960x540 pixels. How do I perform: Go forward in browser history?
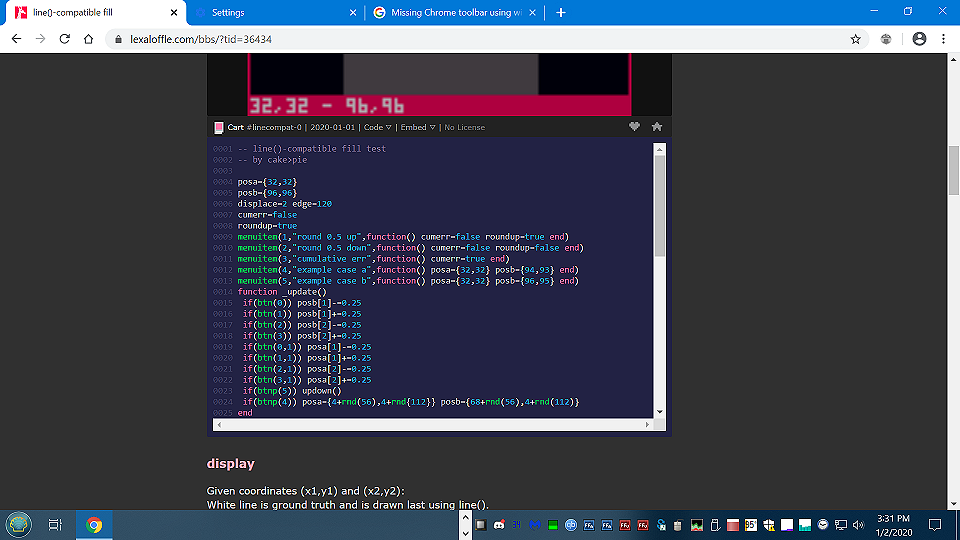pyautogui.click(x=40, y=39)
